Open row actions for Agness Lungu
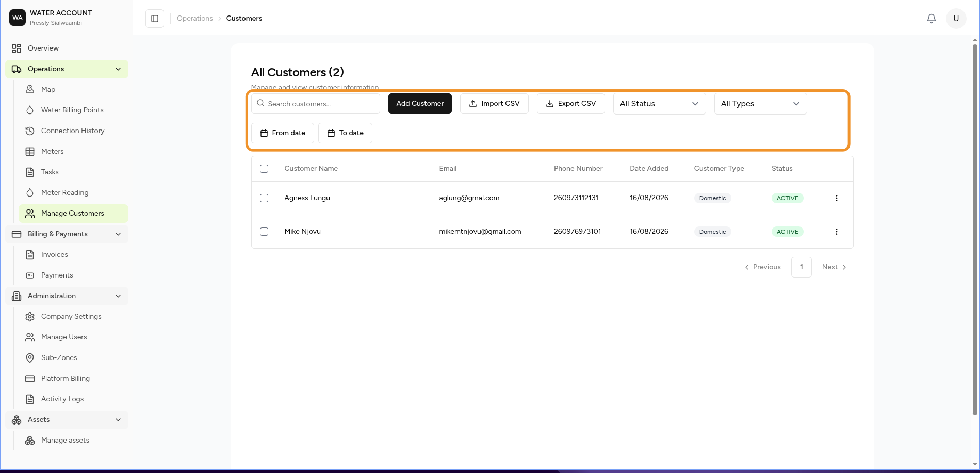 [x=837, y=198]
